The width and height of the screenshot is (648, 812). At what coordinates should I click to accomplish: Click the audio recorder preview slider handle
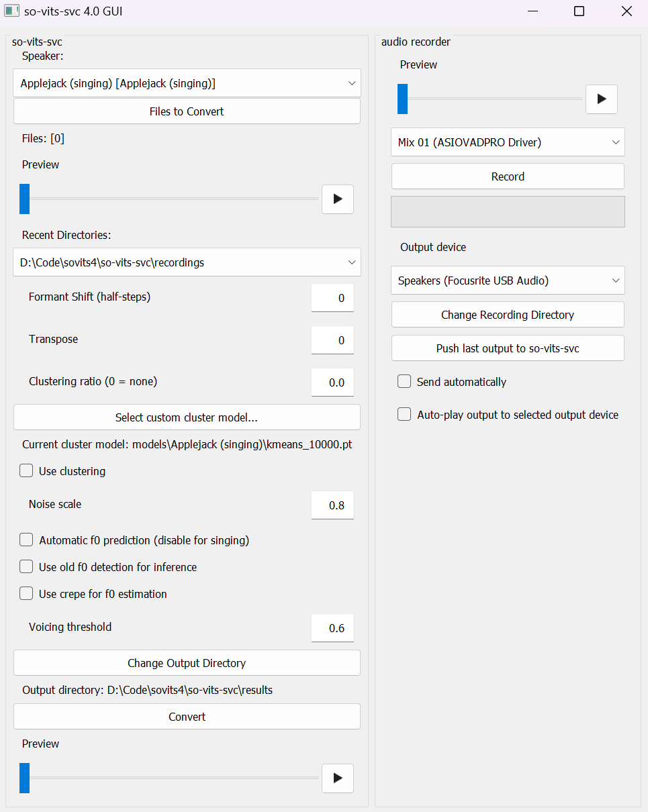[402, 99]
